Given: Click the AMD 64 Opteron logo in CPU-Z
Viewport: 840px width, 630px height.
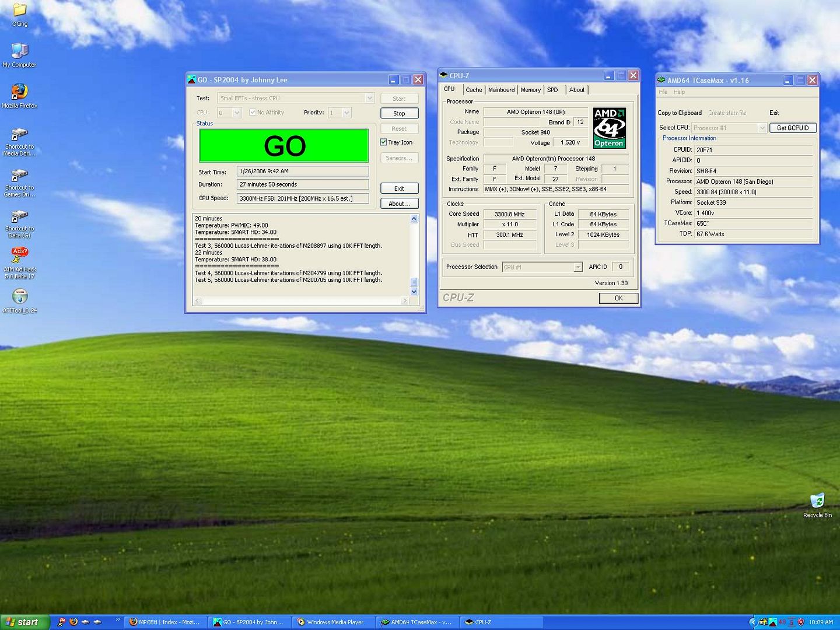Looking at the screenshot, I should 609,128.
